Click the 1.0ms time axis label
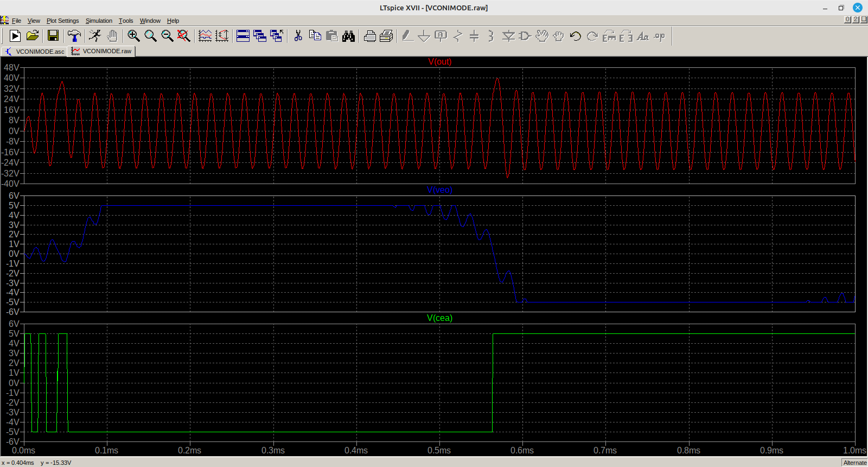 pos(854,450)
